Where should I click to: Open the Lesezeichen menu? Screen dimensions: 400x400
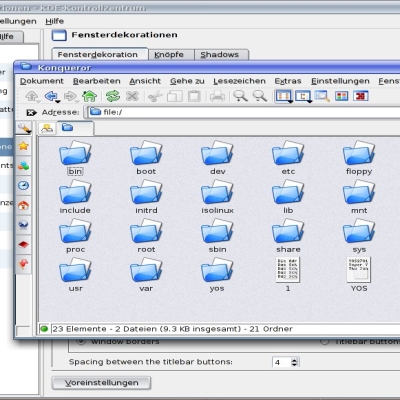[239, 81]
